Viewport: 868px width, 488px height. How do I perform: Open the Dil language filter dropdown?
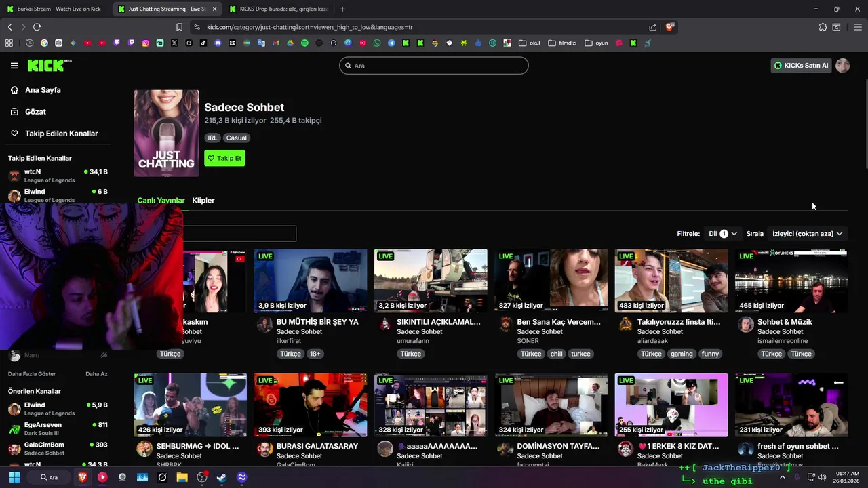point(723,233)
